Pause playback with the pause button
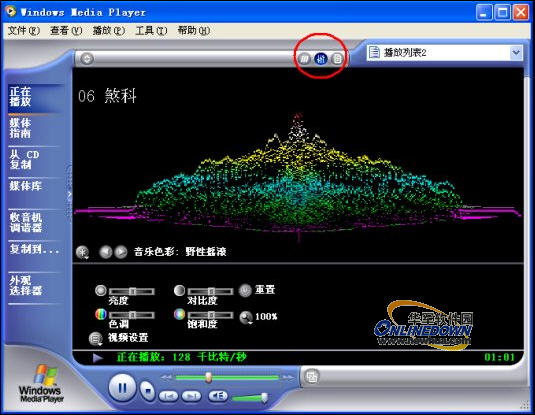Screen dimensions: 535x415 pyautogui.click(x=122, y=388)
